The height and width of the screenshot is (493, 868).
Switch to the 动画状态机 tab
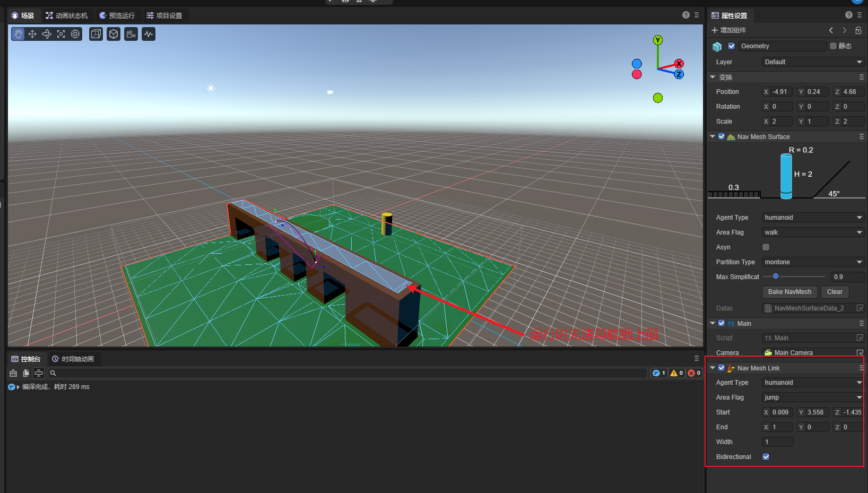tap(67, 15)
